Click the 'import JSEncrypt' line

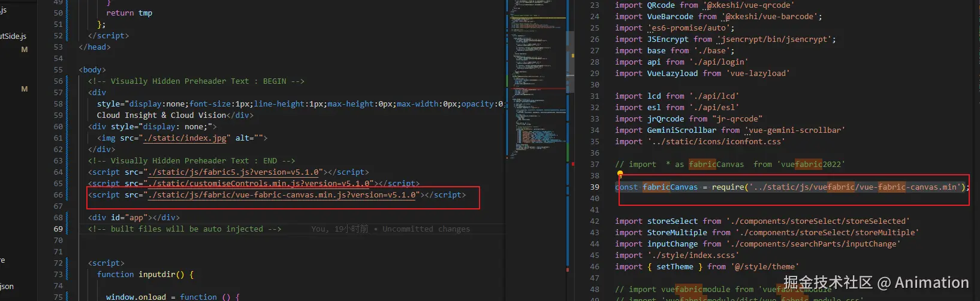click(725, 39)
